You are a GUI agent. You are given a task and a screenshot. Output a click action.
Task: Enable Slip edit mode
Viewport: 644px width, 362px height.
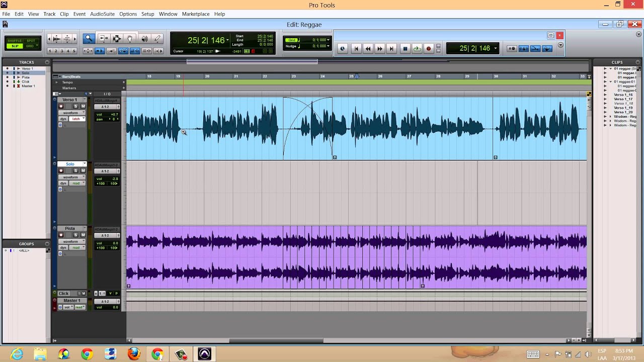(x=15, y=46)
